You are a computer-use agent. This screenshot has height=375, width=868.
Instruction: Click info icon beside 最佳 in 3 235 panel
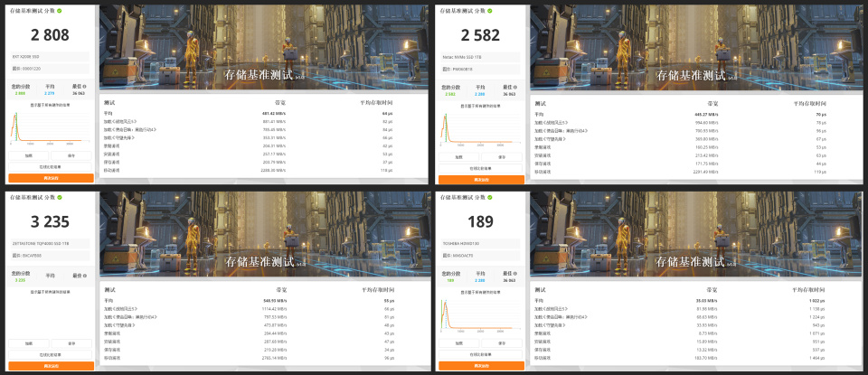pyautogui.click(x=86, y=275)
